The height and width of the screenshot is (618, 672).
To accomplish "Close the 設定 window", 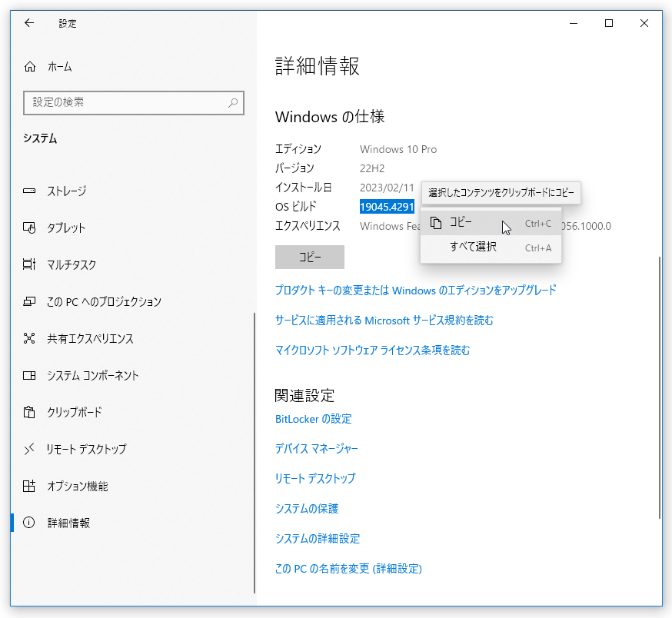I will [x=644, y=23].
